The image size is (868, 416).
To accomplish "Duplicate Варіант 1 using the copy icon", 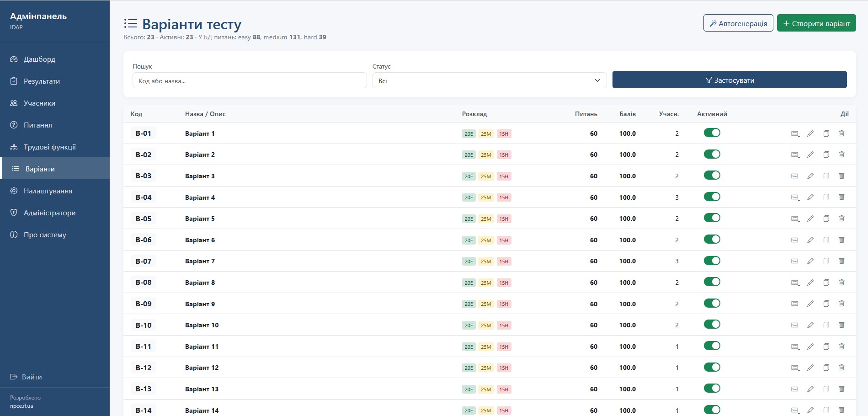I will [x=826, y=133].
